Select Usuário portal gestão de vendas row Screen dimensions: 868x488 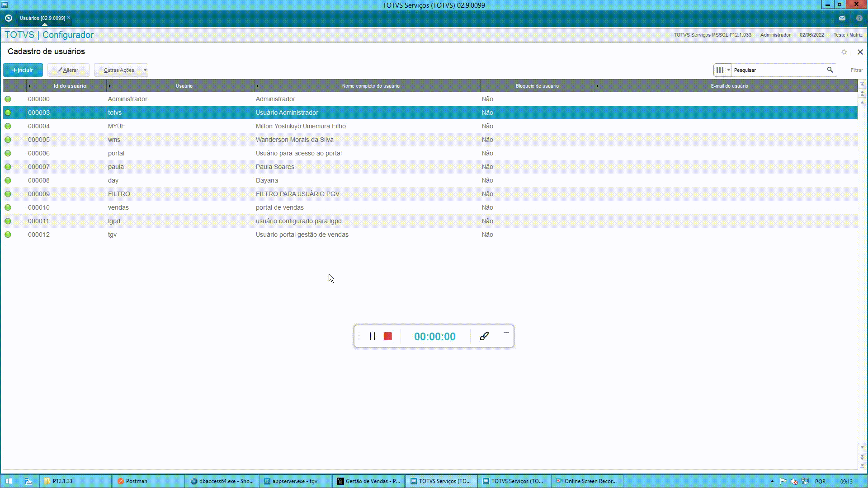[430, 235]
